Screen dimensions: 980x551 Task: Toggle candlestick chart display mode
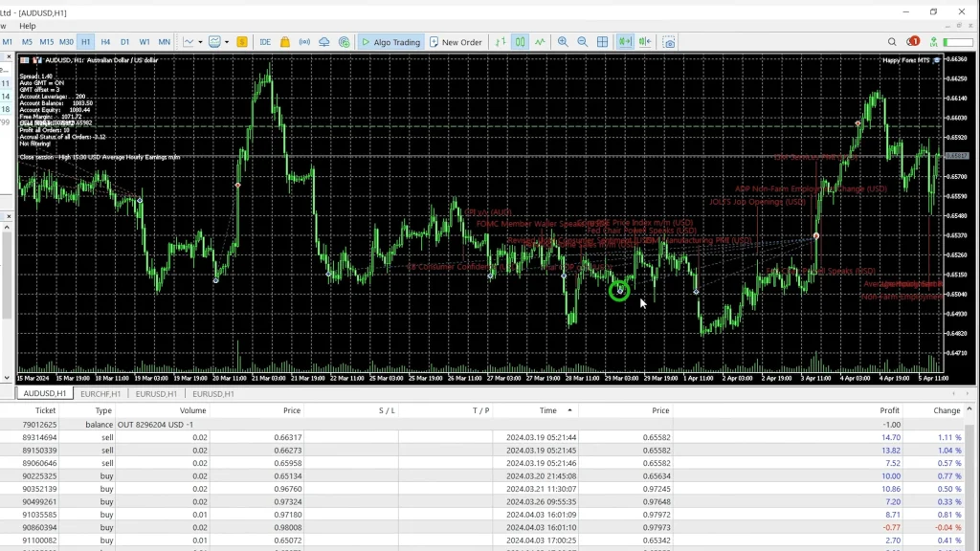point(520,42)
